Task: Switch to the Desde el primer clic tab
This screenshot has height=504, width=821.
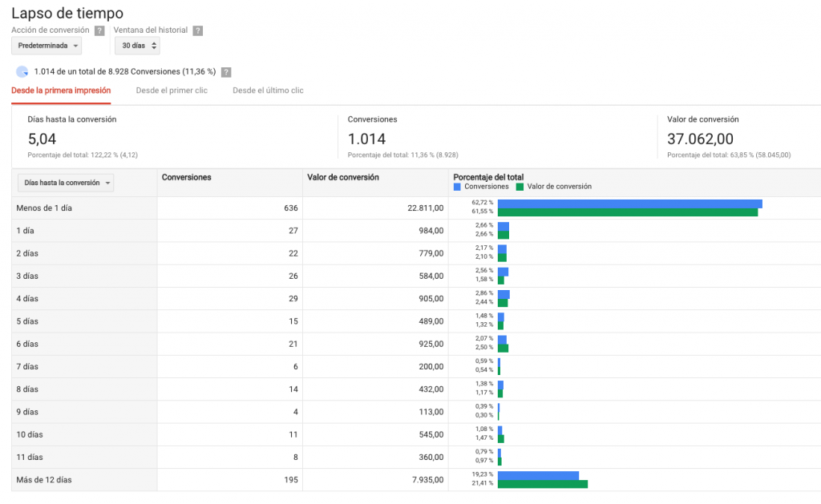Action: point(172,91)
